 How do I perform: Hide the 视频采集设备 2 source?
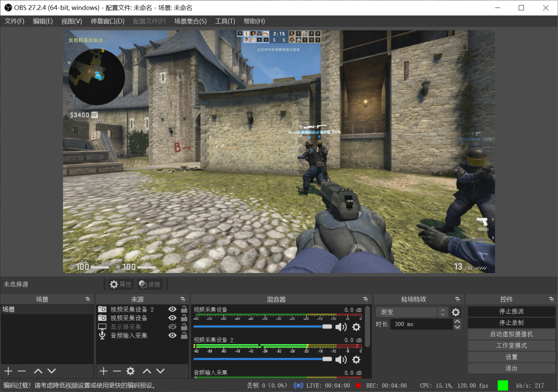click(x=172, y=309)
